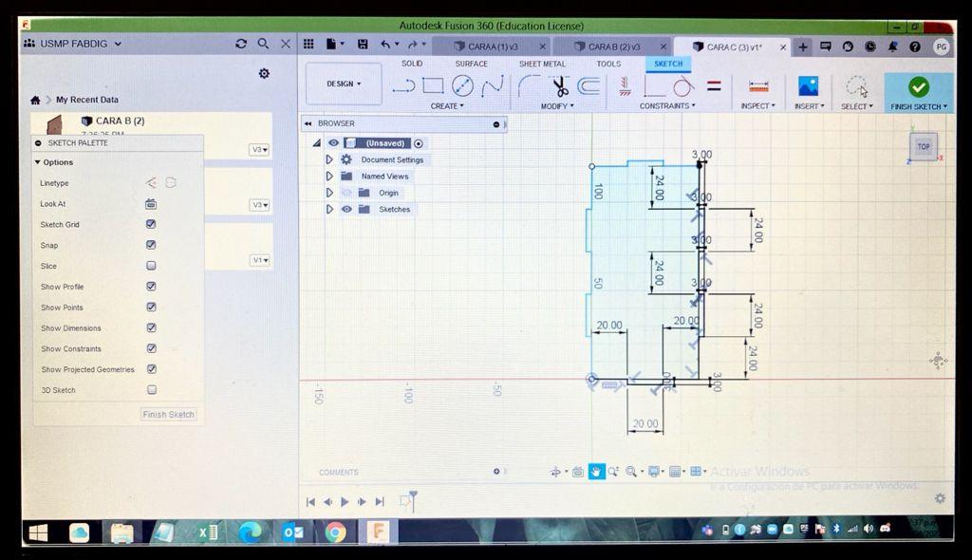972x560 pixels.
Task: Select the Offset tool in Modify
Action: pos(589,86)
